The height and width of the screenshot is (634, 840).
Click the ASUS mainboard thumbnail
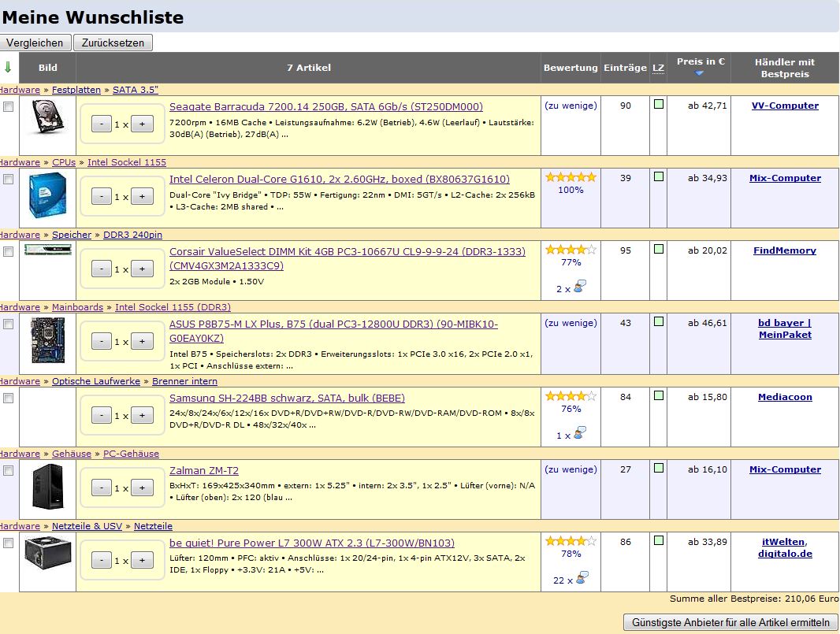(48, 340)
